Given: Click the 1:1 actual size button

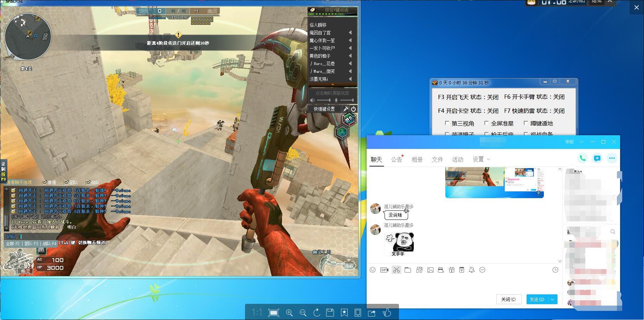Looking at the screenshot, I should (x=257, y=312).
